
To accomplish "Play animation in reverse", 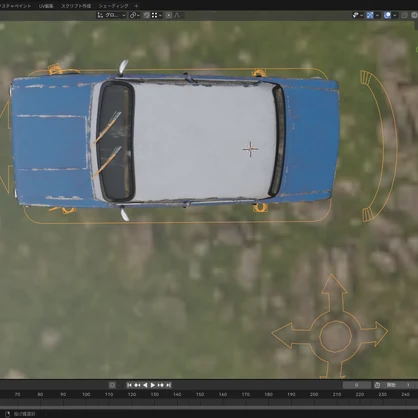I will coord(145,385).
